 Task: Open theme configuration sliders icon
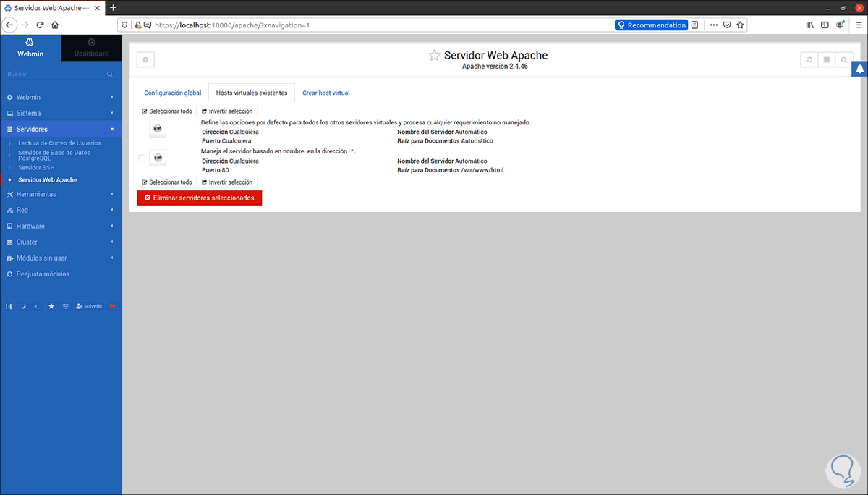[65, 306]
